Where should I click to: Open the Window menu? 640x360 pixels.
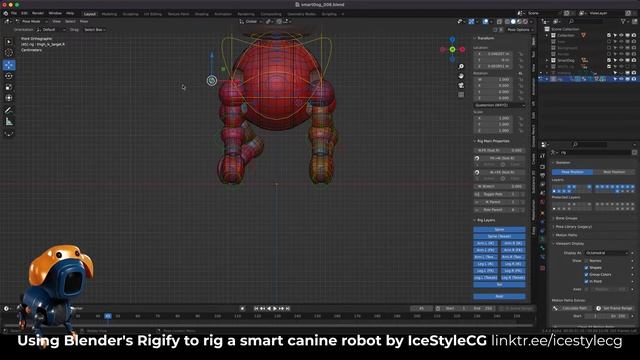[55, 13]
